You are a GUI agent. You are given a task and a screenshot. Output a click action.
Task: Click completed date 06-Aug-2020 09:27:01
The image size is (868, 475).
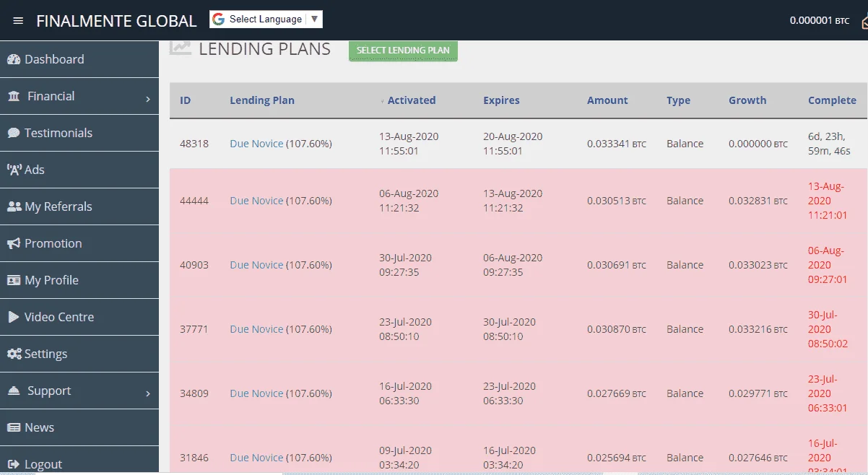pyautogui.click(x=828, y=265)
